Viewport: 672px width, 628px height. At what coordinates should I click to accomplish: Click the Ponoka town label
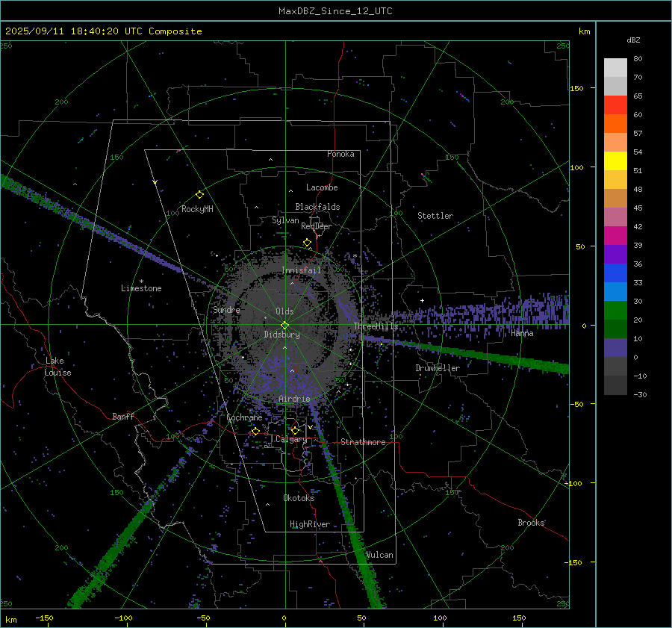point(340,154)
